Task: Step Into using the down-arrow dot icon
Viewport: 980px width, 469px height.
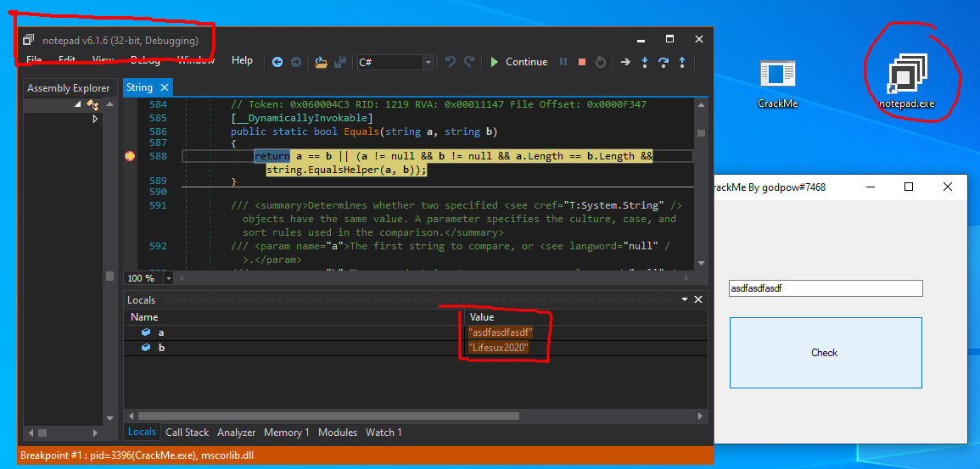Action: 645,62
